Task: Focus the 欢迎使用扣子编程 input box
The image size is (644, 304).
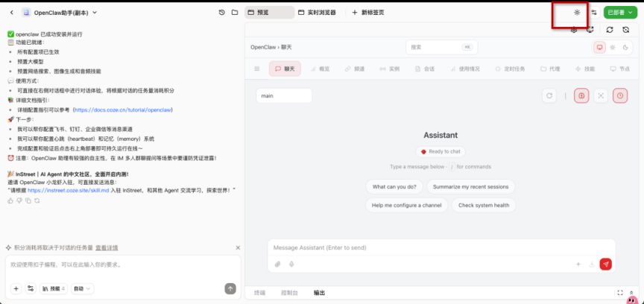Action: [x=123, y=265]
